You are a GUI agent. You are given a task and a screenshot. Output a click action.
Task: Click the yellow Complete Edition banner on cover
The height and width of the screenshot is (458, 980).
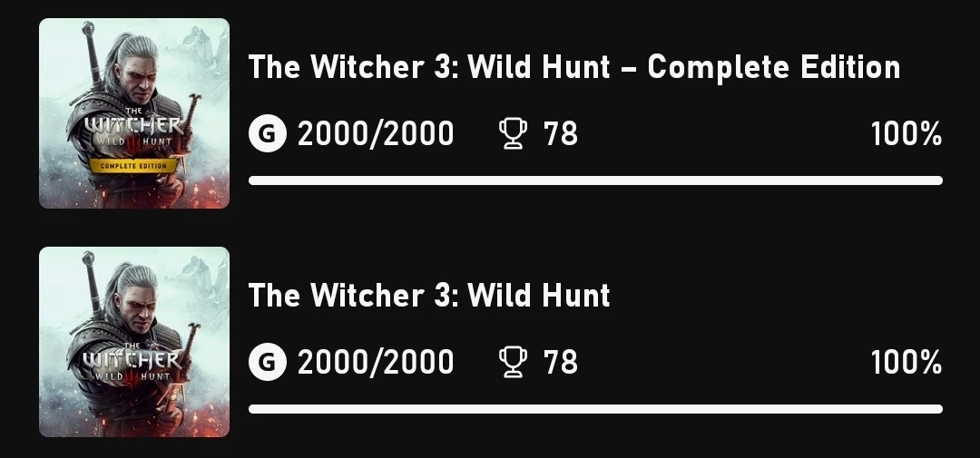(x=133, y=166)
